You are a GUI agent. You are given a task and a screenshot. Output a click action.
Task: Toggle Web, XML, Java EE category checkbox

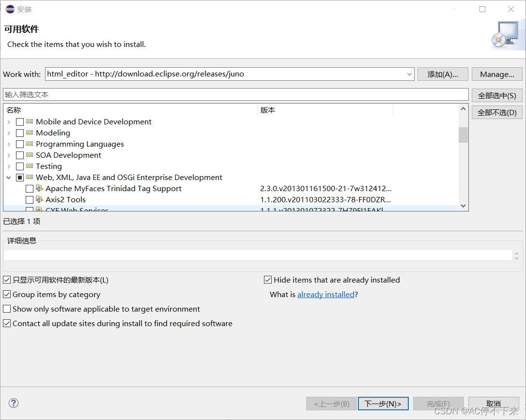pyautogui.click(x=20, y=177)
